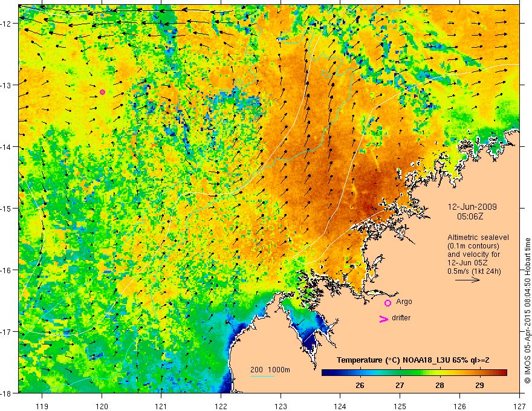
Task: Click longitude axis label 124
Action: (x=340, y=406)
